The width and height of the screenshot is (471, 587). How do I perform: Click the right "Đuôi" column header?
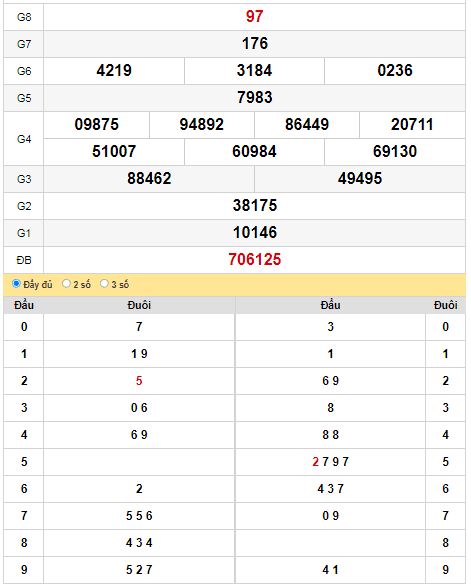(x=445, y=305)
